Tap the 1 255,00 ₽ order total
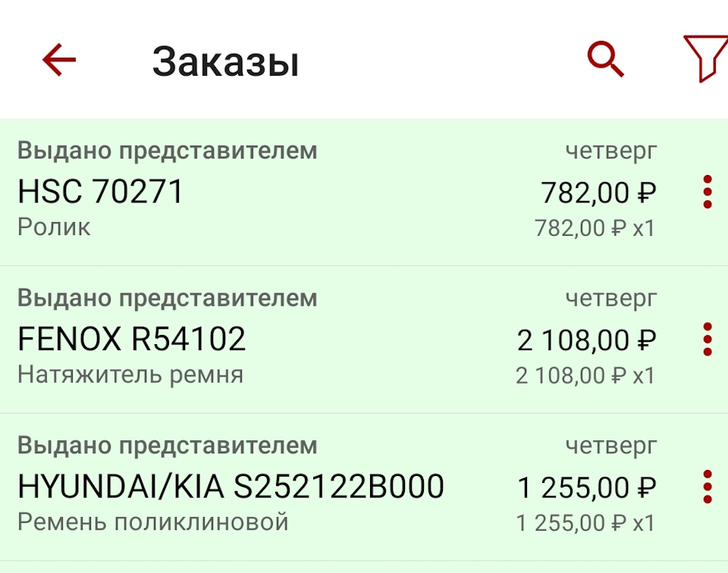This screenshot has width=728, height=573. pos(586,487)
